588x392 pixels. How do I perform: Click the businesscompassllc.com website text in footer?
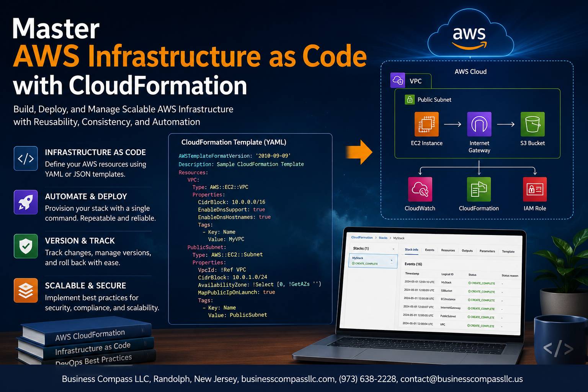[x=288, y=379]
